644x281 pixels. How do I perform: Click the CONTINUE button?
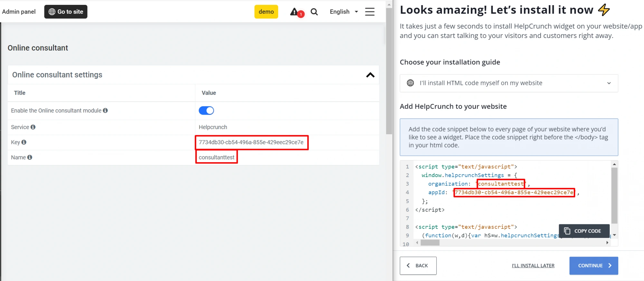click(593, 266)
